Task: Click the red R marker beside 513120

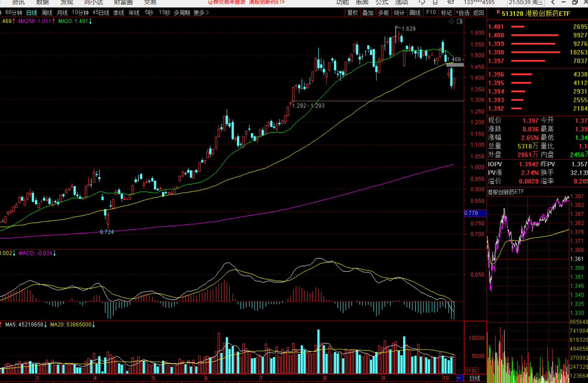Action: (498, 13)
